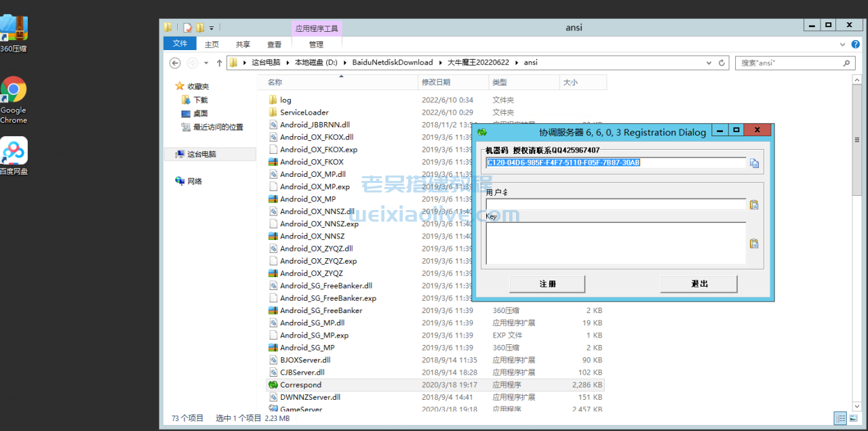Toggle details view in the status bar
The height and width of the screenshot is (431, 868).
tap(840, 418)
